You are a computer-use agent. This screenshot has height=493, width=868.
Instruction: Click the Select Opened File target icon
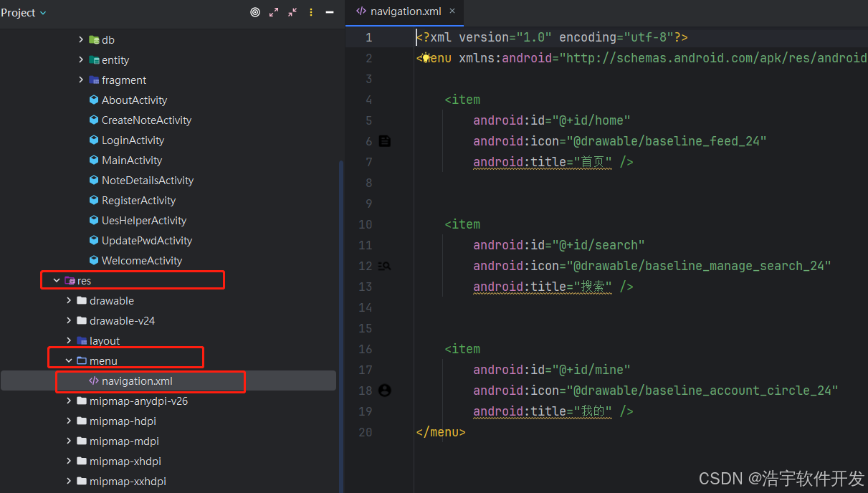click(255, 12)
